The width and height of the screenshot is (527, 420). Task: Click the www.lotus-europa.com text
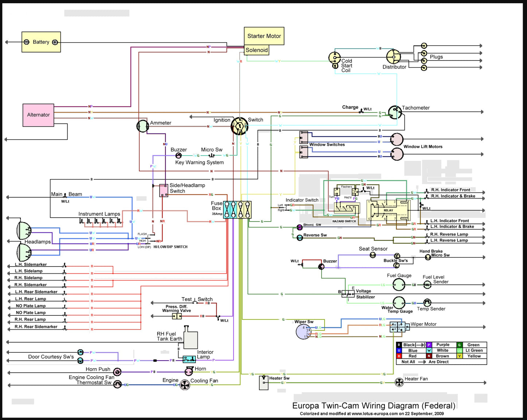tap(375, 414)
